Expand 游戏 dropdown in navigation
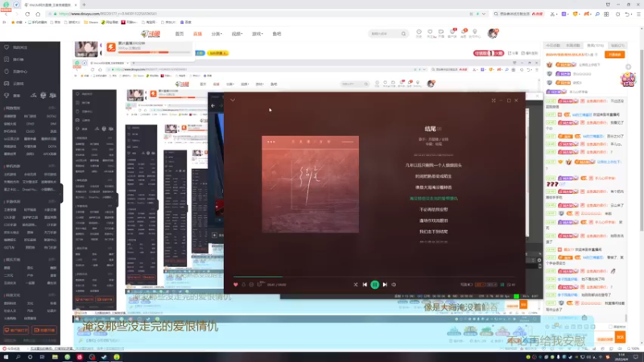644x362 pixels. (258, 34)
